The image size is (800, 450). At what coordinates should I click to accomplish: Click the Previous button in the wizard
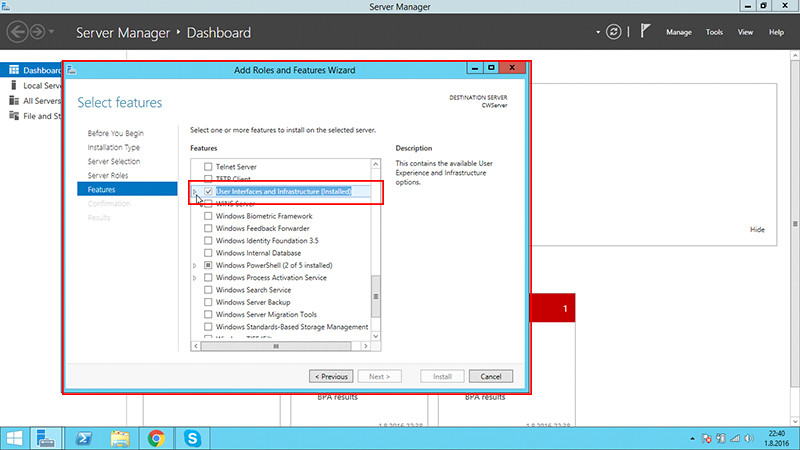click(x=331, y=376)
